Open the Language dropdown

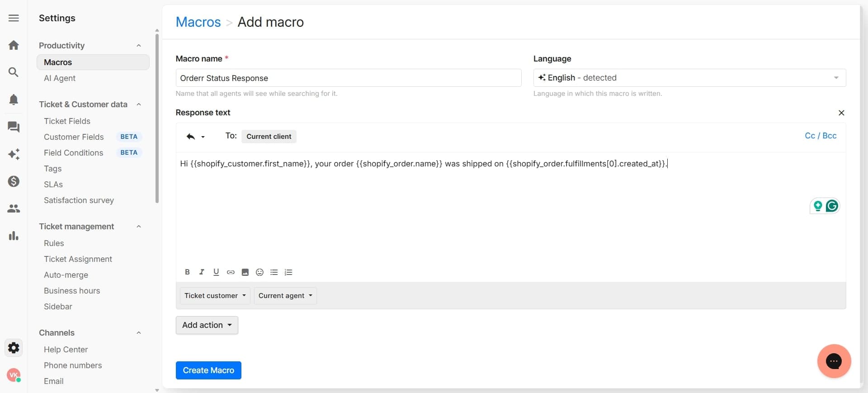pos(689,78)
